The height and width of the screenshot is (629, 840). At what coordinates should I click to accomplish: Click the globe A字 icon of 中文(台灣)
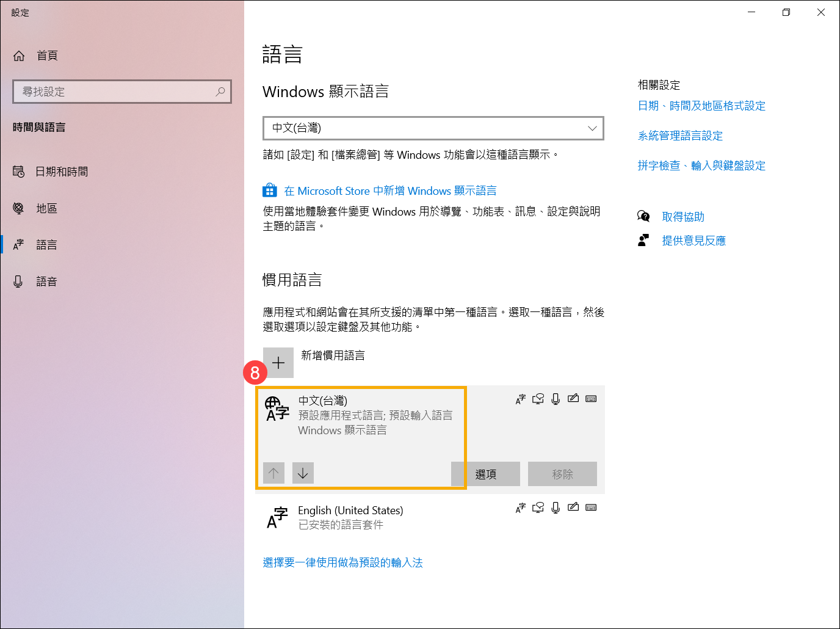(277, 409)
